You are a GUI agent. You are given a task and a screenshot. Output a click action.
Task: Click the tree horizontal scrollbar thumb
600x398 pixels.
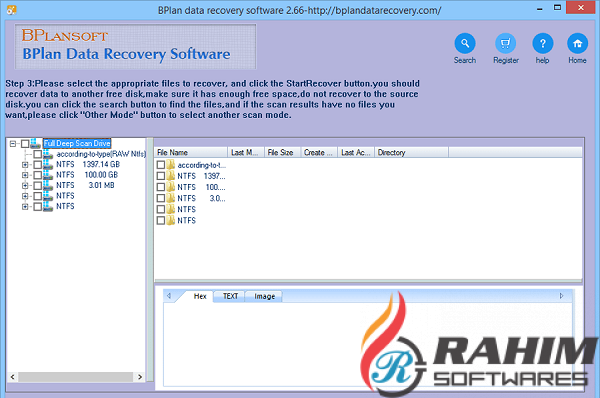(x=76, y=377)
